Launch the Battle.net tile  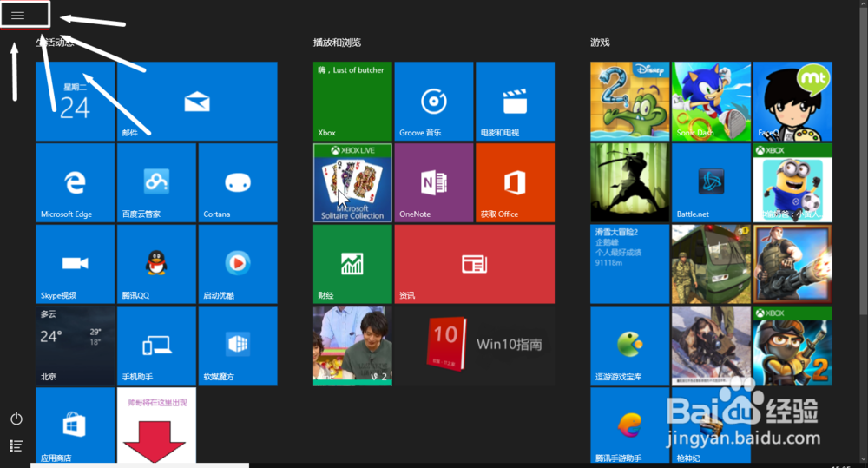[x=712, y=182]
